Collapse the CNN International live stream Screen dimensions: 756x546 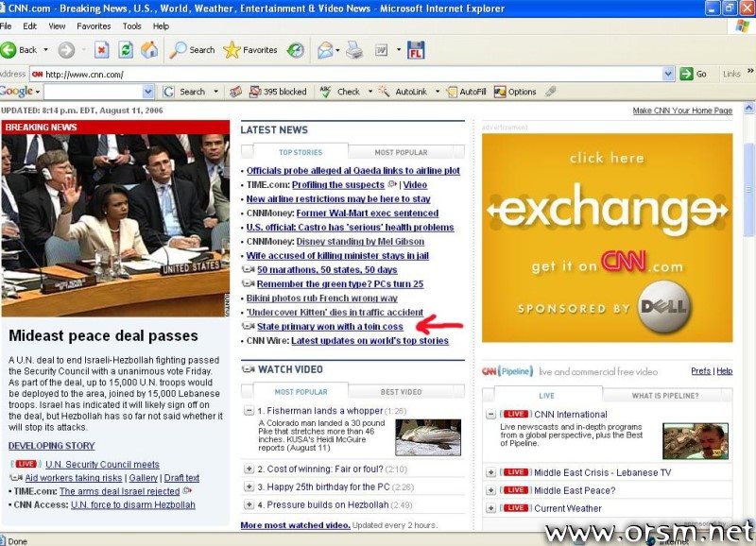[490, 414]
